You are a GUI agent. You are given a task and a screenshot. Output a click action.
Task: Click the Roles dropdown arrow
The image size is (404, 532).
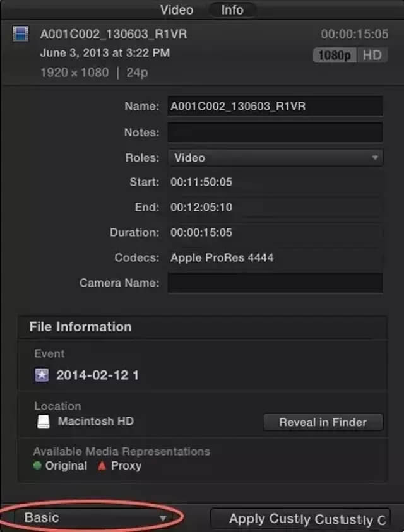pyautogui.click(x=374, y=158)
